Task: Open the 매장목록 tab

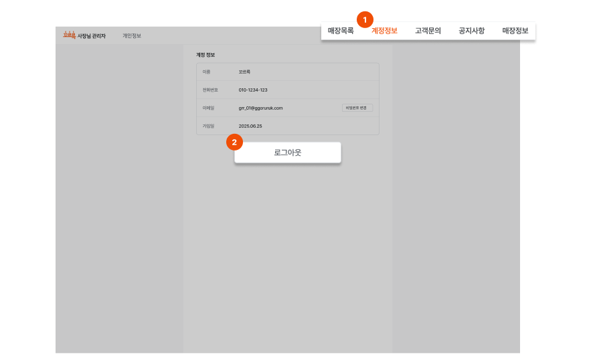Action: [x=341, y=31]
